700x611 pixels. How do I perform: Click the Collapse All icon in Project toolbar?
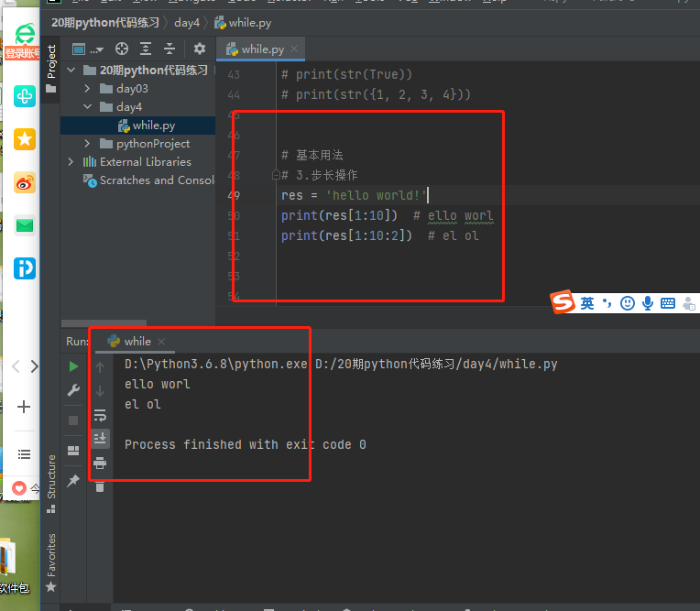pyautogui.click(x=170, y=49)
